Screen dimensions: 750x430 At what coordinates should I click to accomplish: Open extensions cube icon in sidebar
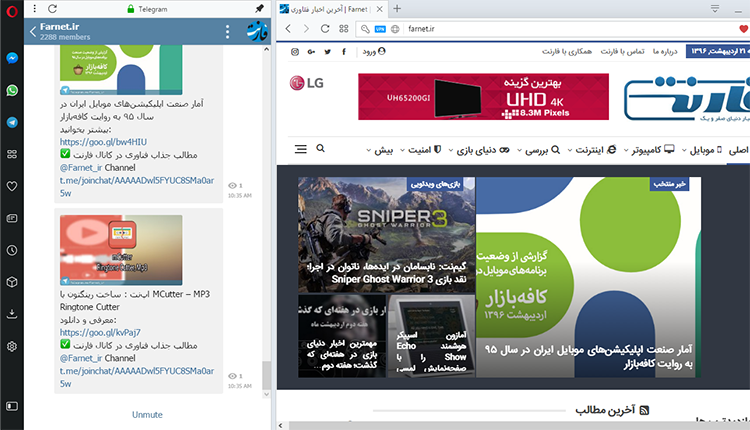[x=12, y=282]
